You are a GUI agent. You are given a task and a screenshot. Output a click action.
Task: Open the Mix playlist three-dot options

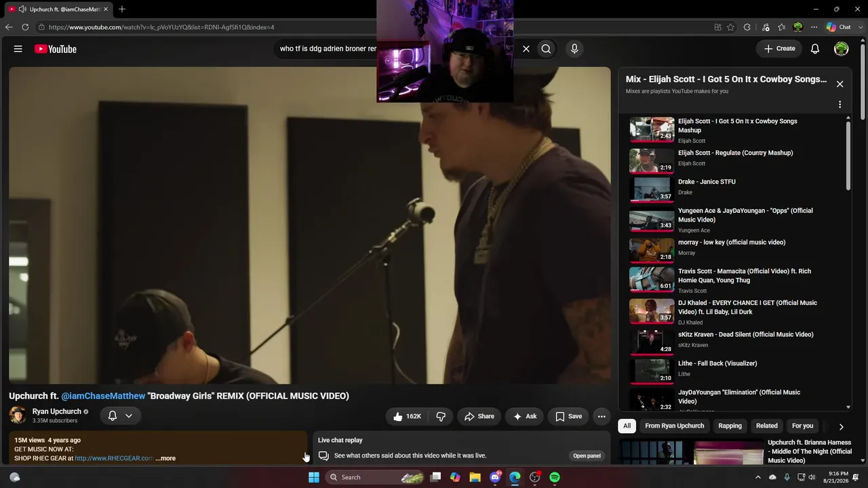point(840,104)
